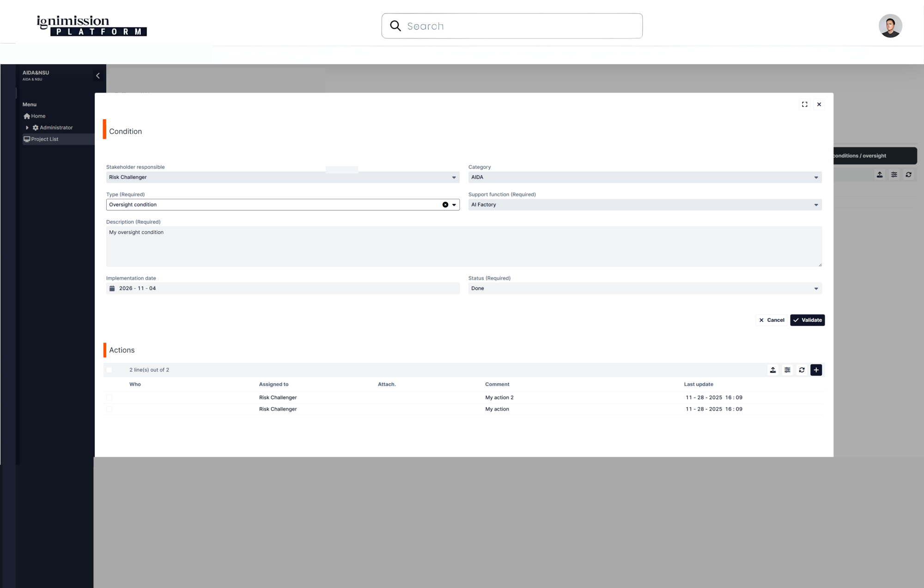Screen dimensions: 924x588
Task: Click the Cancel button
Action: [772, 320]
